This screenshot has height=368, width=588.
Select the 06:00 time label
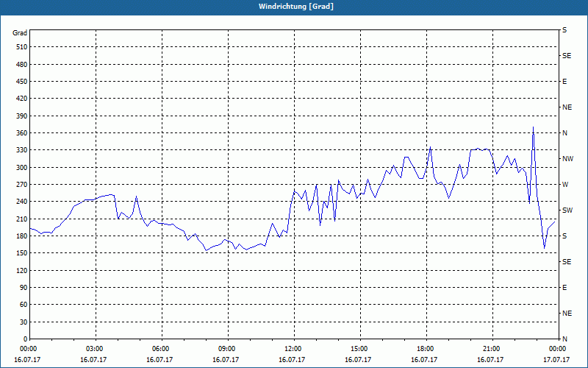pos(162,348)
